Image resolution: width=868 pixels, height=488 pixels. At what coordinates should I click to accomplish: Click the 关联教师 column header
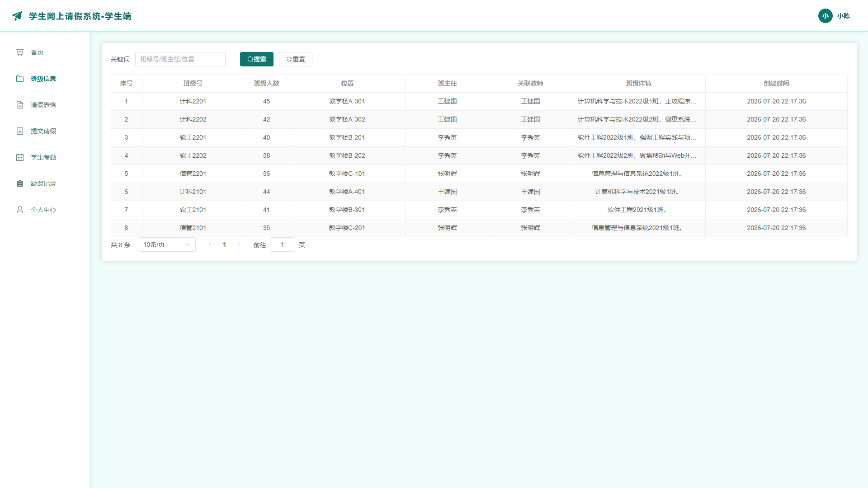tap(530, 83)
